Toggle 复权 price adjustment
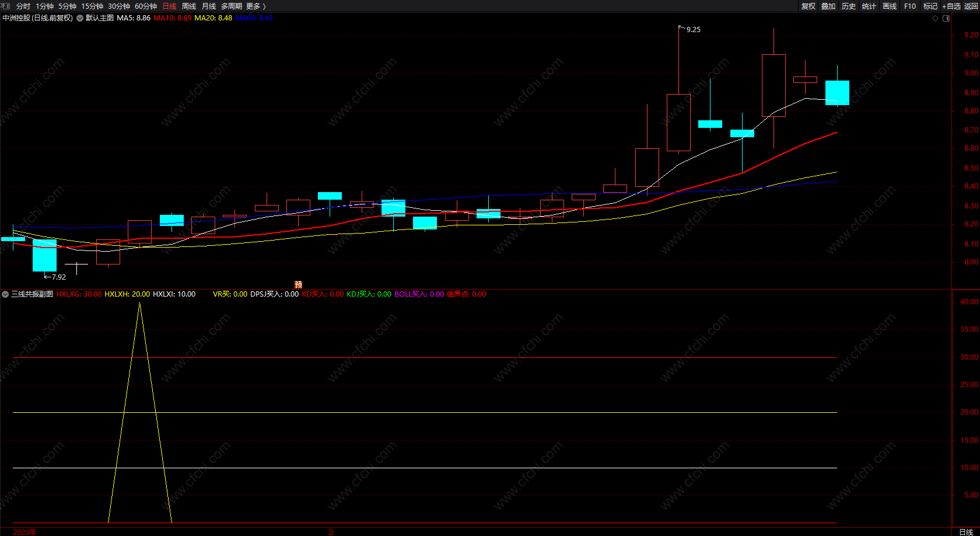Image resolution: width=980 pixels, height=536 pixels. [x=808, y=6]
